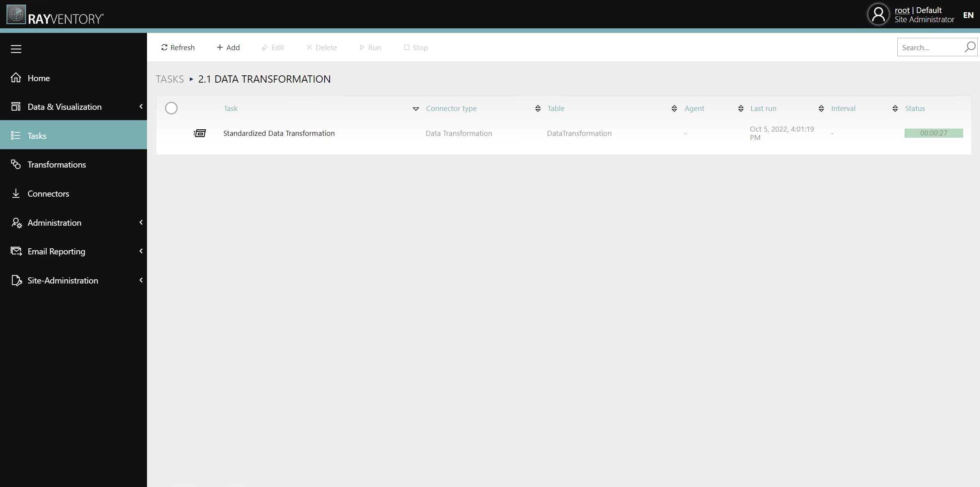Click the TASKS breadcrumb link

169,79
